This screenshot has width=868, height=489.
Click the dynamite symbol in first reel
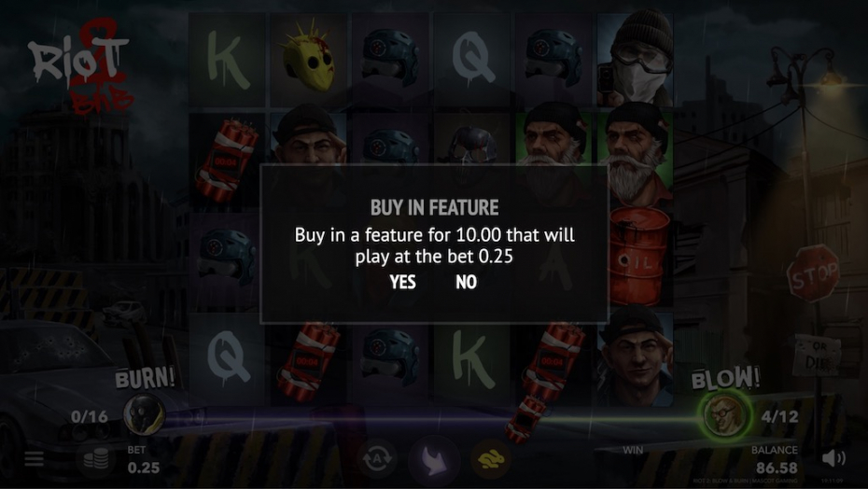[227, 160]
